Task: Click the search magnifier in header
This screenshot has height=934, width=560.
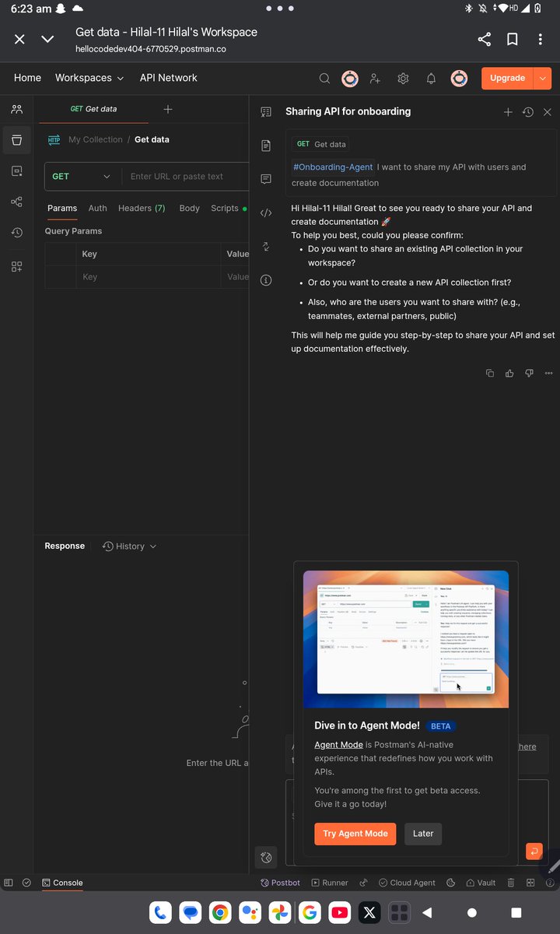Action: (x=324, y=78)
